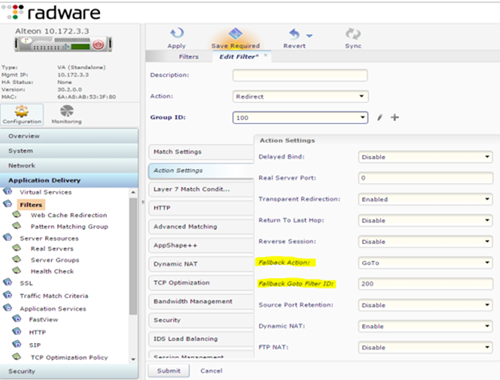The height and width of the screenshot is (380, 500).
Task: Open the Dynamic NAT setting dropdown
Action: pos(425,326)
